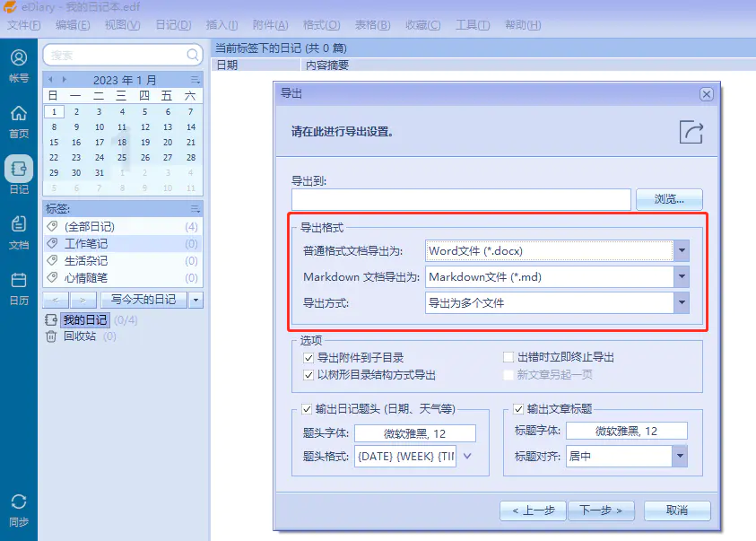Open 标题对齐 dropdown showing 居中
Image resolution: width=756 pixels, height=541 pixels.
(680, 456)
